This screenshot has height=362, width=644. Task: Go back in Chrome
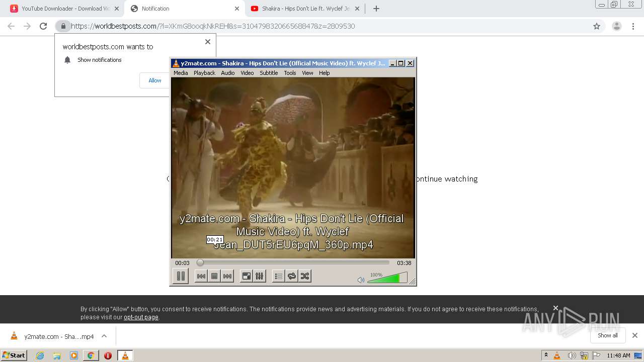pos(11,26)
